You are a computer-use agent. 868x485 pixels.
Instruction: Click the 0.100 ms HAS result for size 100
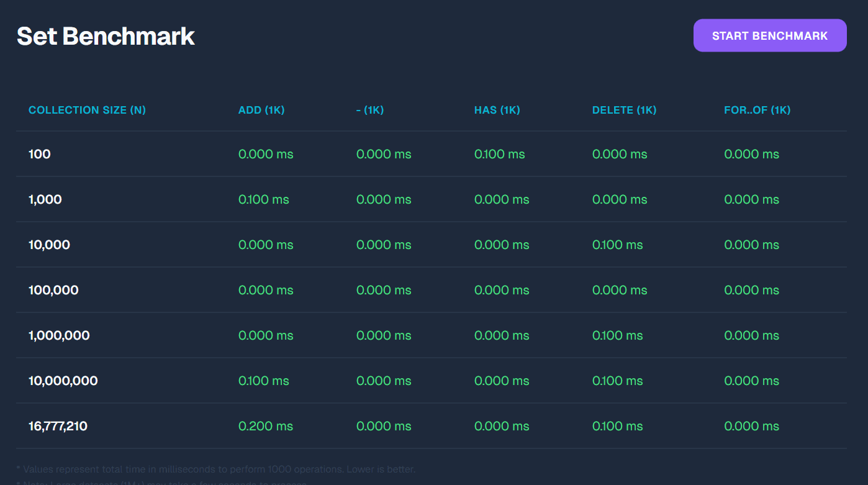tap(499, 154)
